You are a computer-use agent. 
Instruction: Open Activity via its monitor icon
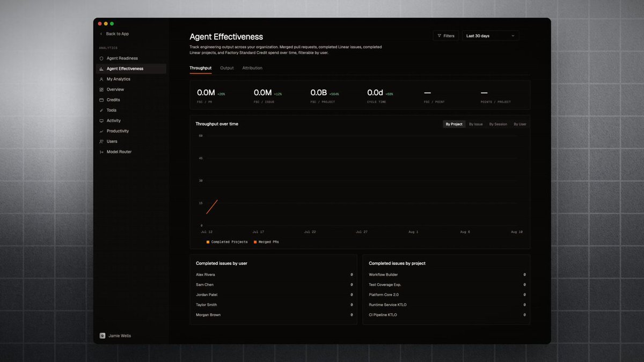(101, 121)
